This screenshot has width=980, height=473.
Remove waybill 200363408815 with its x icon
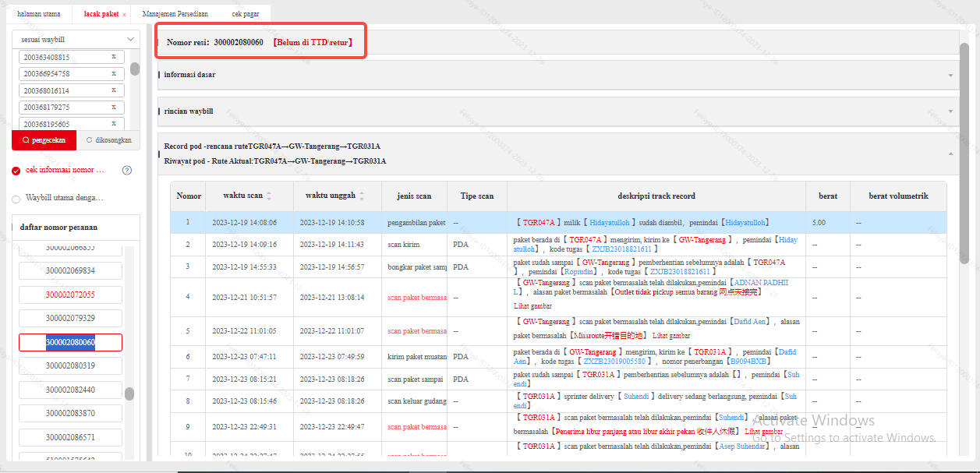(114, 57)
